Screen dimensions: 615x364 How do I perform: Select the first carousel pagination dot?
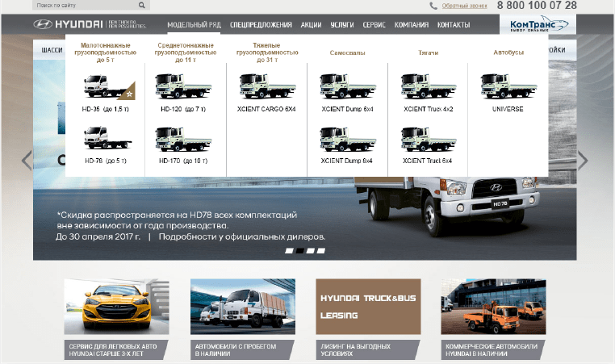[x=290, y=251]
